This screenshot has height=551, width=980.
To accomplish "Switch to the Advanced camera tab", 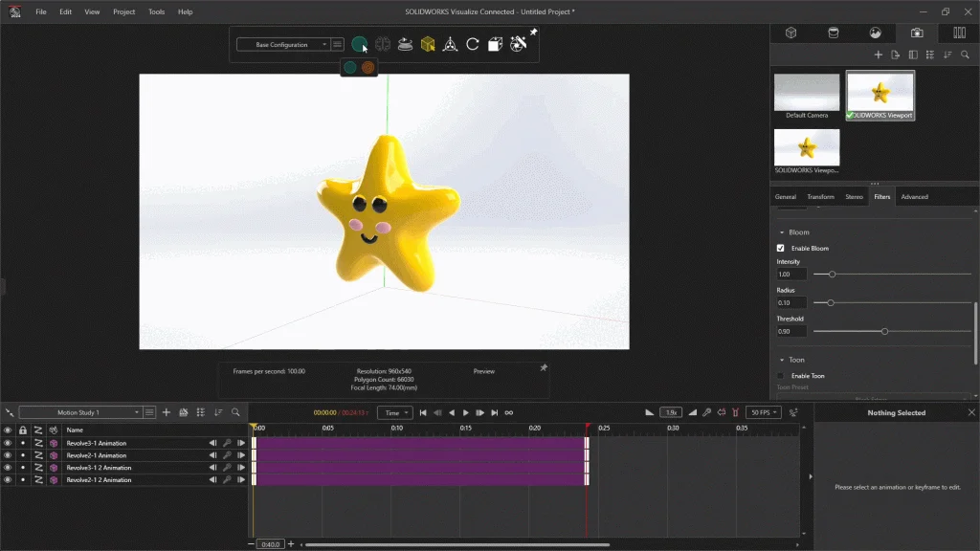I will click(x=914, y=197).
